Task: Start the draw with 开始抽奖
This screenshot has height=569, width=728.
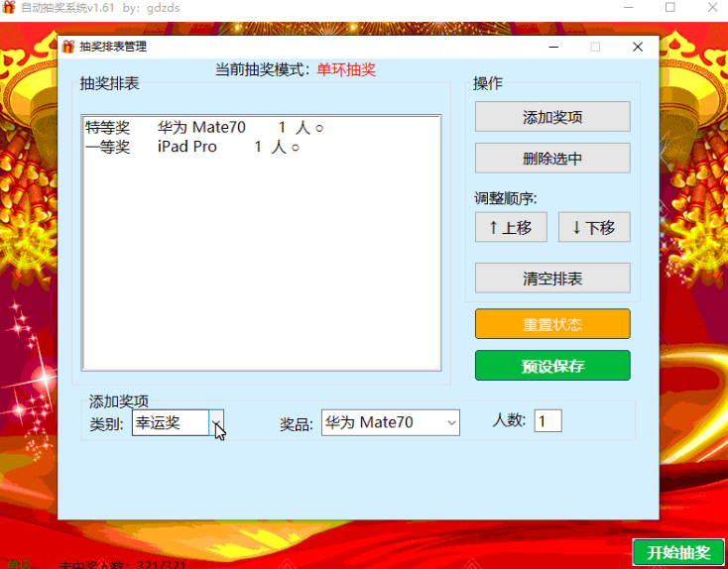Action: [678, 552]
